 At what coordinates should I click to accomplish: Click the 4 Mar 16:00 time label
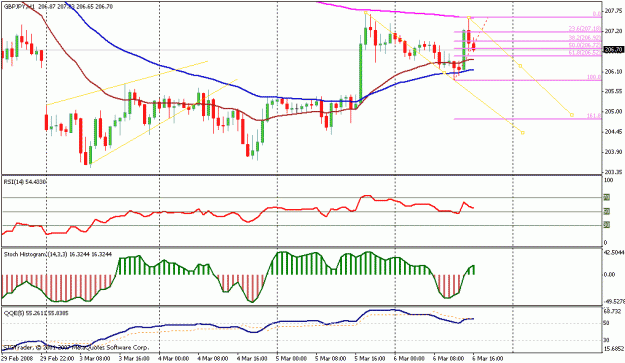(x=252, y=359)
